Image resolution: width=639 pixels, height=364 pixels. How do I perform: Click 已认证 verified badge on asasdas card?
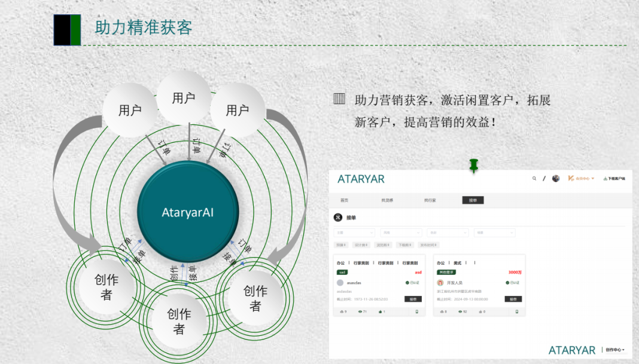click(x=412, y=283)
